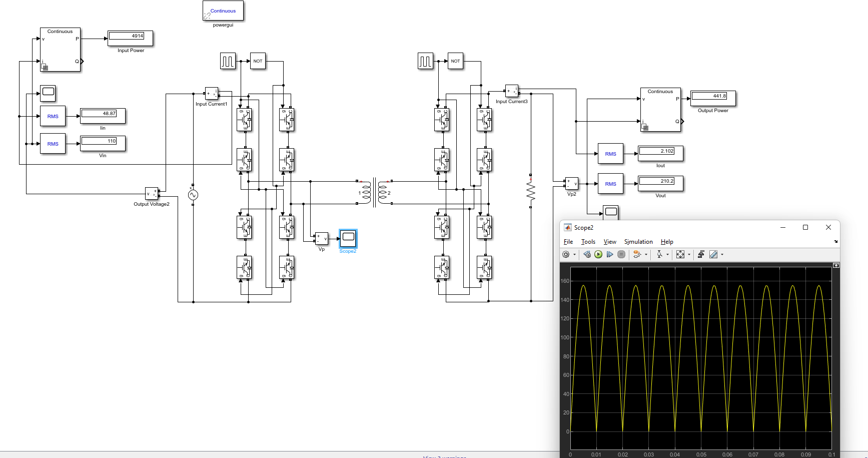The image size is (868, 458).
Task: Toggle the signal measurements ruler in Scope2
Action: (x=714, y=254)
